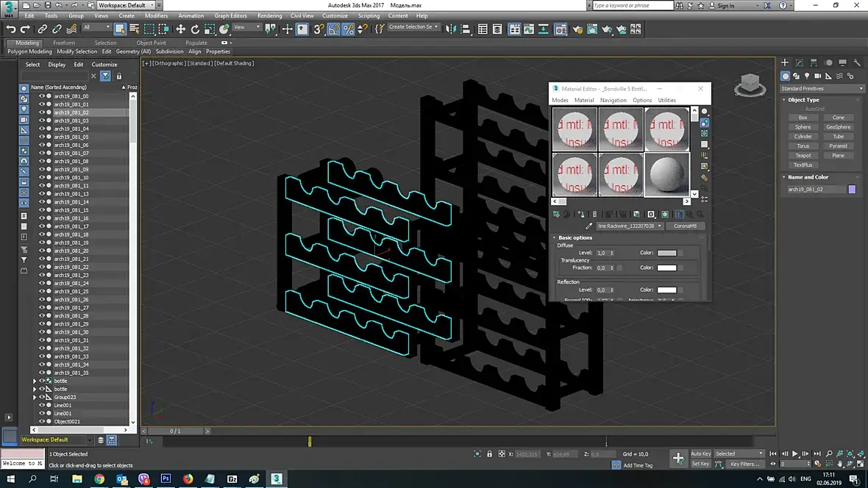Open the Standard Primitives dropdown
868x488 pixels.
pyautogui.click(x=822, y=88)
